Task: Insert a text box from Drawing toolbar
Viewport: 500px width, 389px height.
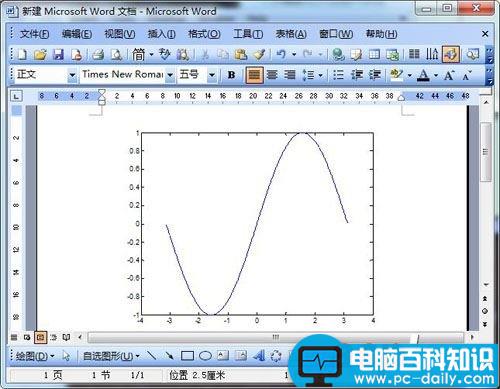Action: pos(223,355)
